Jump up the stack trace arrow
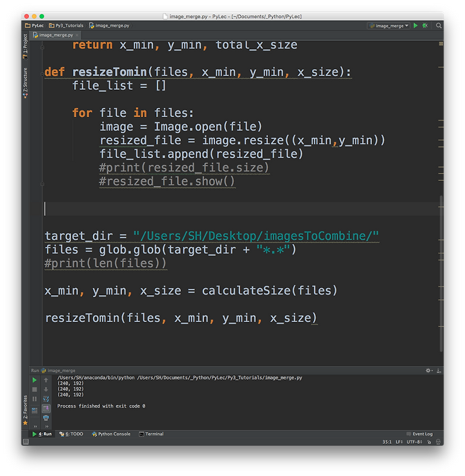The height and width of the screenshot is (476, 465). point(46,380)
